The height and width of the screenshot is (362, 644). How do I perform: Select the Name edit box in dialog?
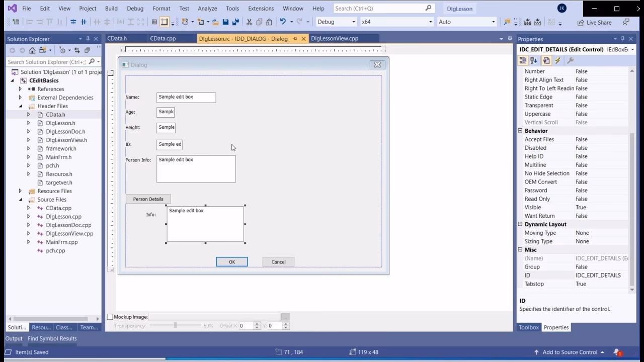click(x=186, y=98)
